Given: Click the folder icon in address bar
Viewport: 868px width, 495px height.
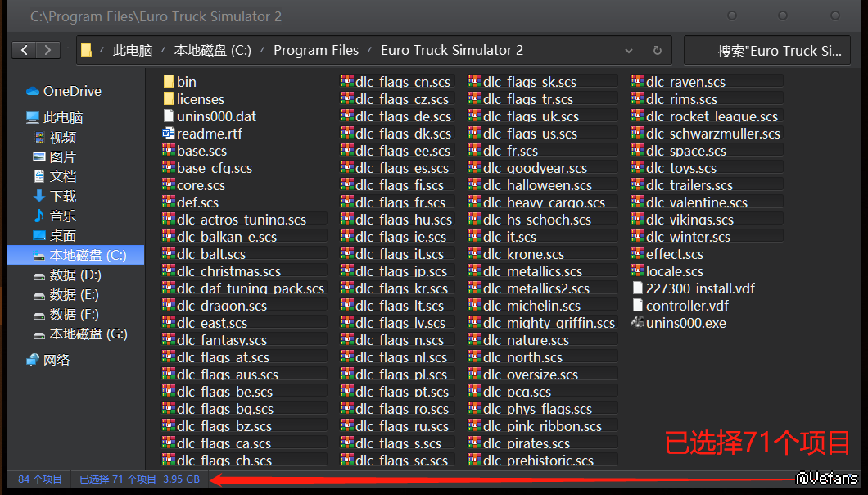Looking at the screenshot, I should 86,50.
